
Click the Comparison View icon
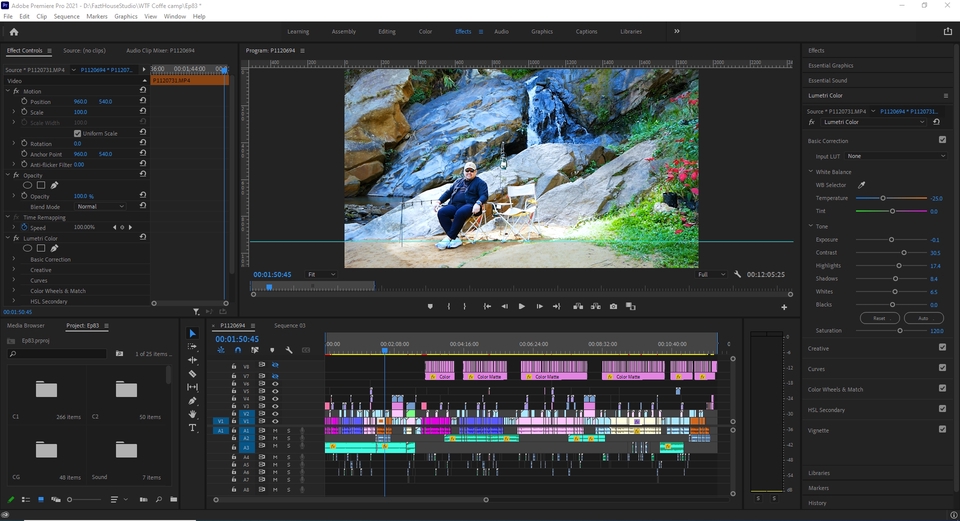pos(631,306)
